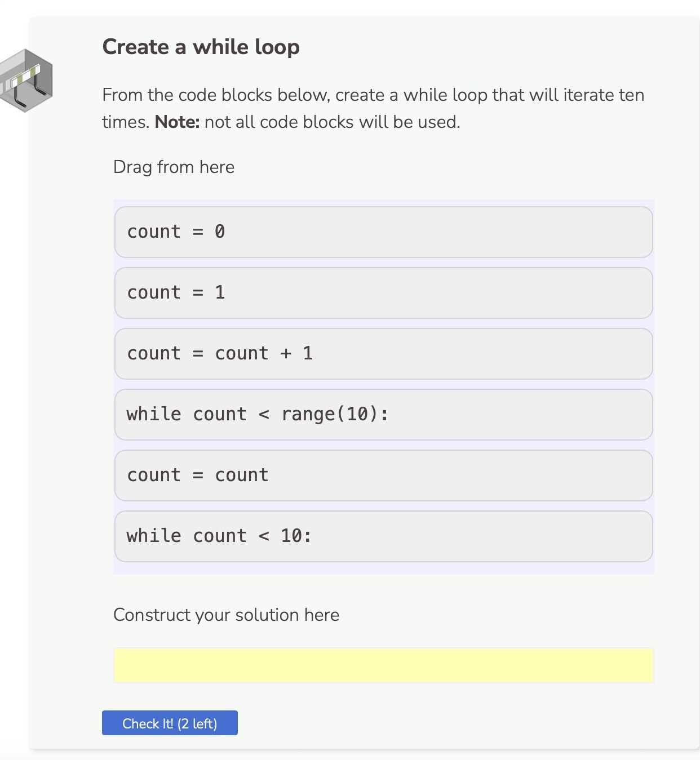Click the 'count = count + 1' block
The height and width of the screenshot is (760, 700).
coord(383,353)
